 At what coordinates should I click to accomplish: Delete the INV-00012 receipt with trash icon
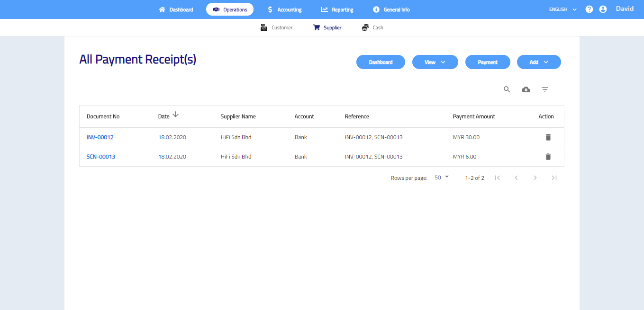pyautogui.click(x=548, y=137)
